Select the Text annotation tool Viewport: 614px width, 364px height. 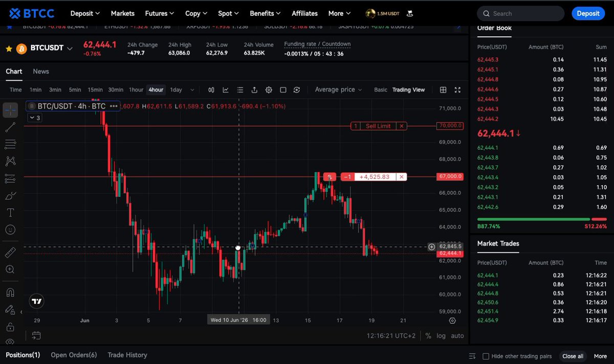[x=10, y=212]
